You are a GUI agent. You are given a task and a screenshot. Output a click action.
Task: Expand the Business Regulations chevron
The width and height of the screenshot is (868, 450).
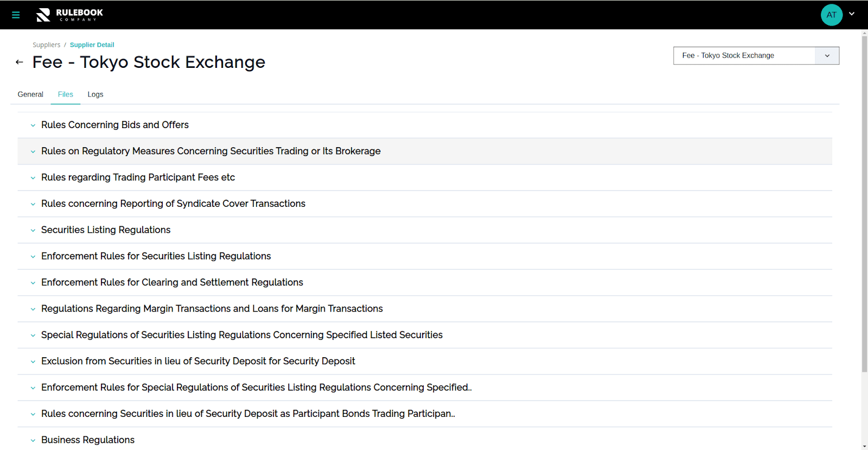(33, 441)
